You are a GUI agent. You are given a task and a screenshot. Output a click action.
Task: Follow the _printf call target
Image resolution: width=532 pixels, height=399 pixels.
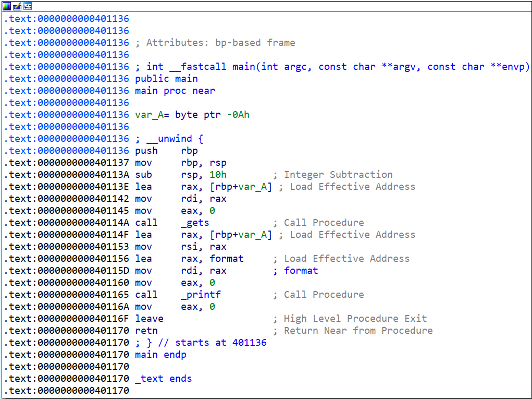tap(201, 295)
